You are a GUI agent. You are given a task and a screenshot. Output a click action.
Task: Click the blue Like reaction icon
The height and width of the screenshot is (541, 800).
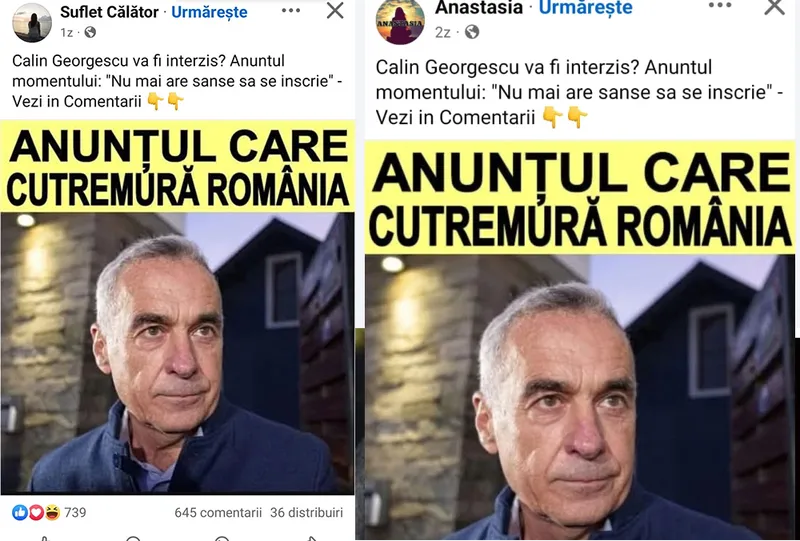20,512
